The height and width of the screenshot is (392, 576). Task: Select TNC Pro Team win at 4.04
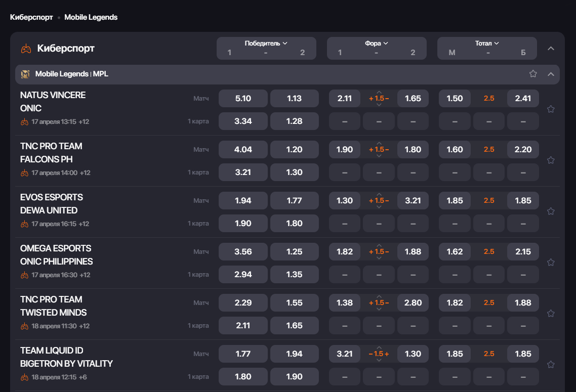(x=243, y=149)
